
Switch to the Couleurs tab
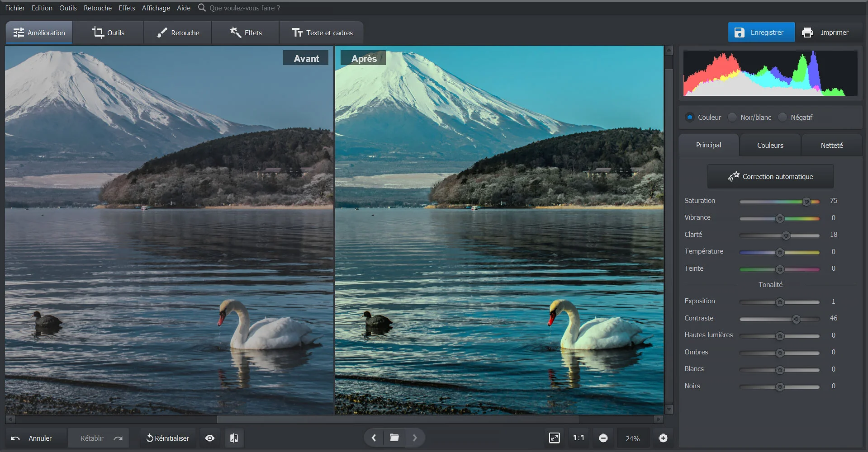pos(770,145)
